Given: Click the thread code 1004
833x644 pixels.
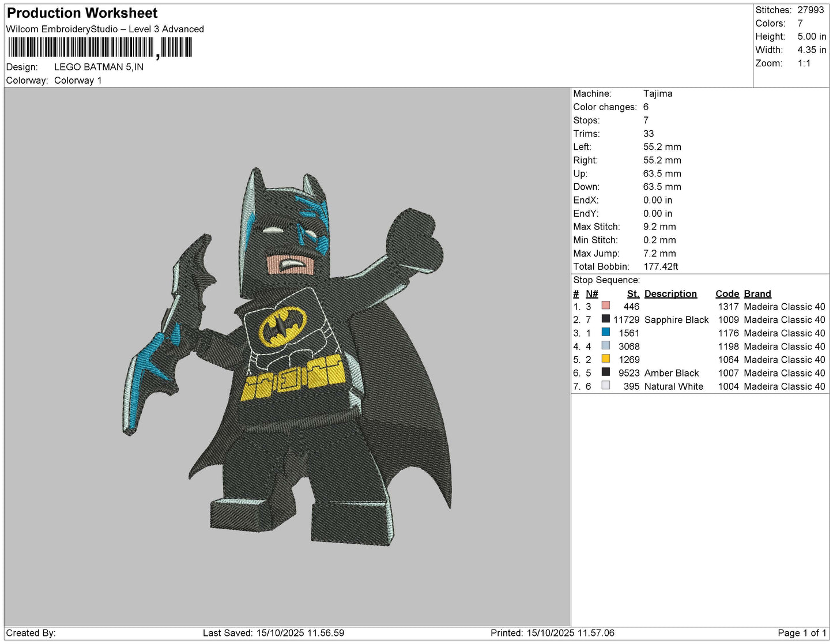Looking at the screenshot, I should coord(728,386).
